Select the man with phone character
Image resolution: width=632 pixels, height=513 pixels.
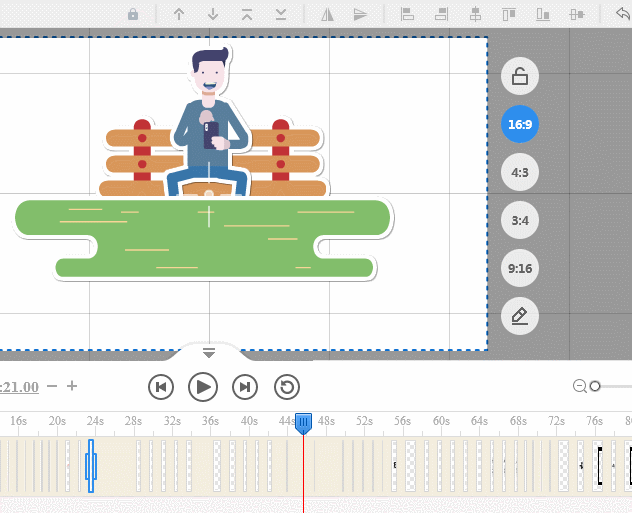pos(210,121)
